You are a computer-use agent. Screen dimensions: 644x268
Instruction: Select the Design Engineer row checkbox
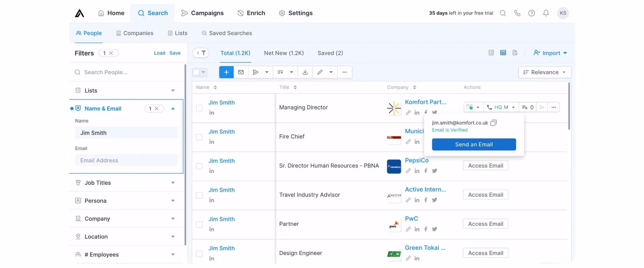click(x=199, y=254)
